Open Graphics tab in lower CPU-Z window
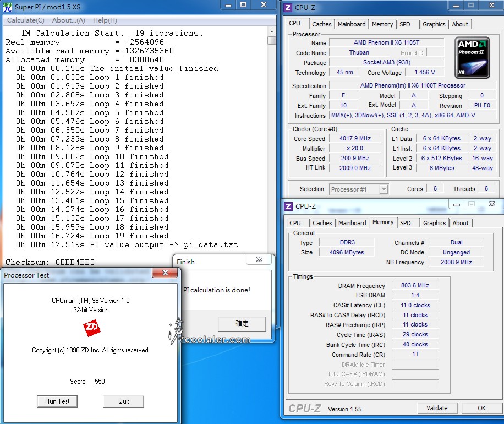The width and height of the screenshot is (504, 424). [434, 223]
